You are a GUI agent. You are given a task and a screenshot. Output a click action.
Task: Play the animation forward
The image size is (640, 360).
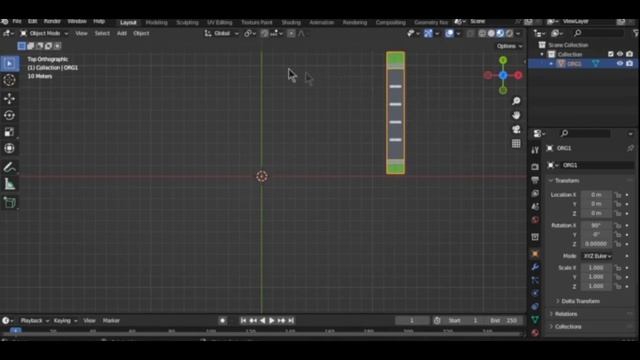[271, 320]
